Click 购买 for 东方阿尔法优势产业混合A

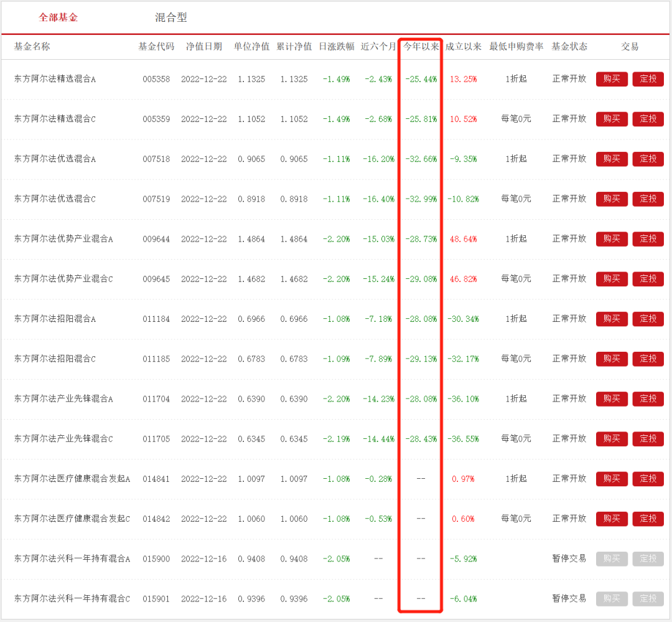(611, 238)
